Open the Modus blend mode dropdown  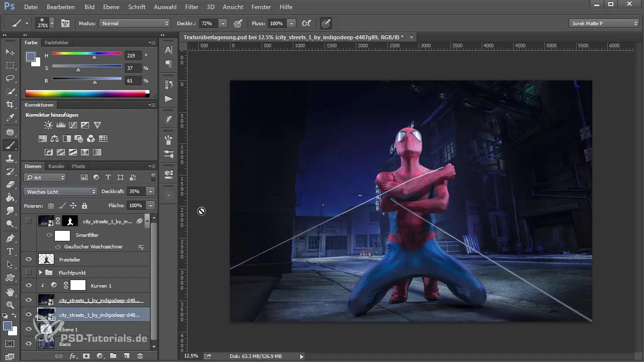(135, 23)
